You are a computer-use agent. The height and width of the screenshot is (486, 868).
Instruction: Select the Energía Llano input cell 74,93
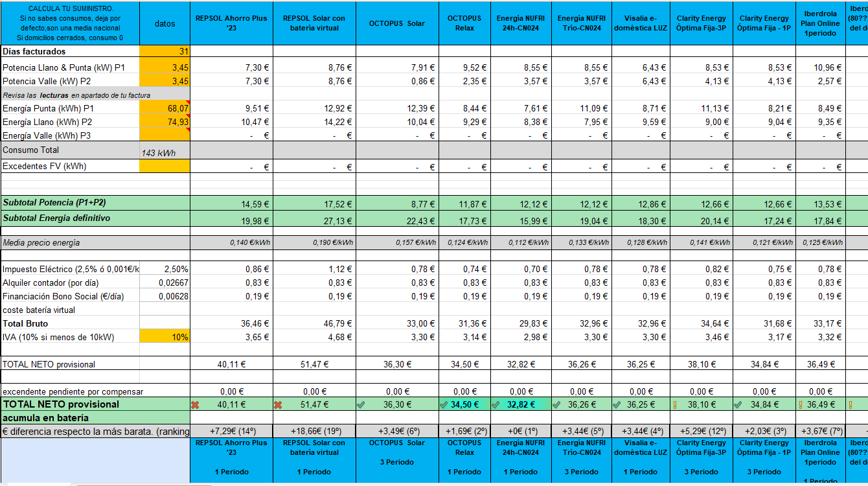click(165, 122)
